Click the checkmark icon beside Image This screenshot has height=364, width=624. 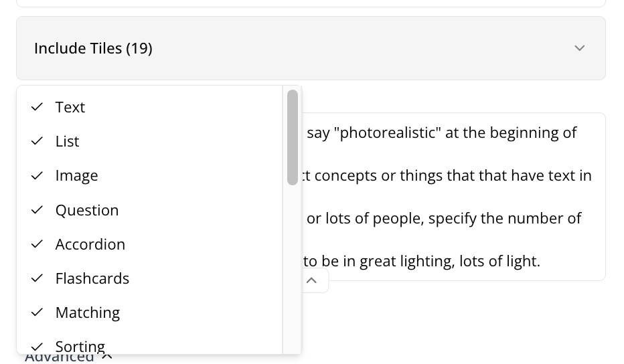point(37,175)
